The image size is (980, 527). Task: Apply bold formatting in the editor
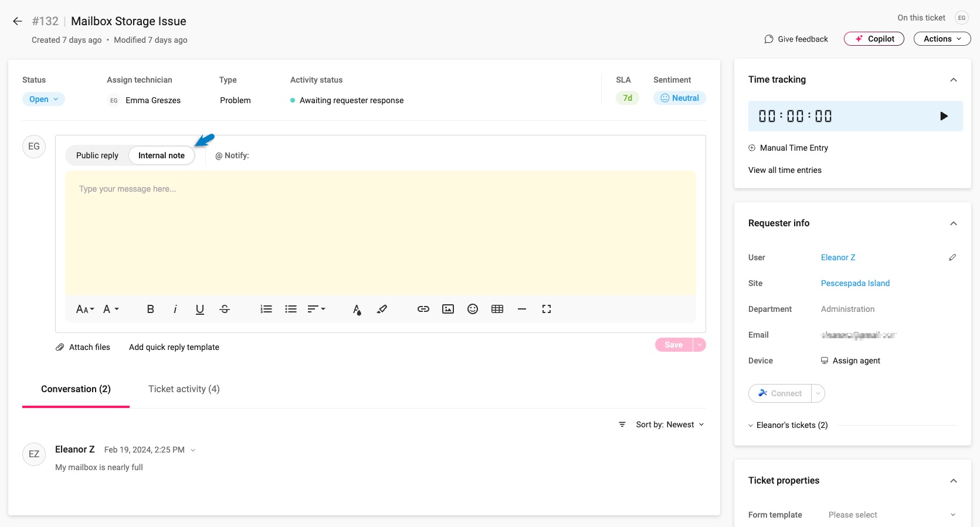tap(150, 309)
